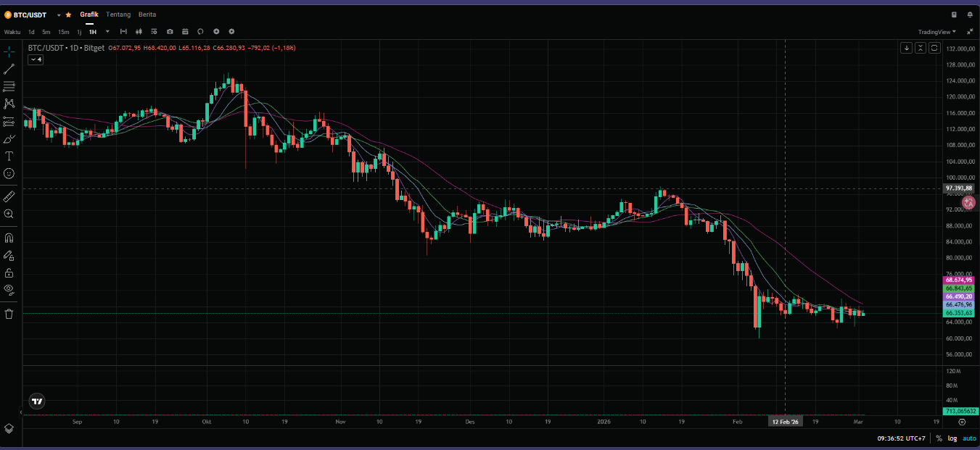Select the Text annotation tool

9,157
